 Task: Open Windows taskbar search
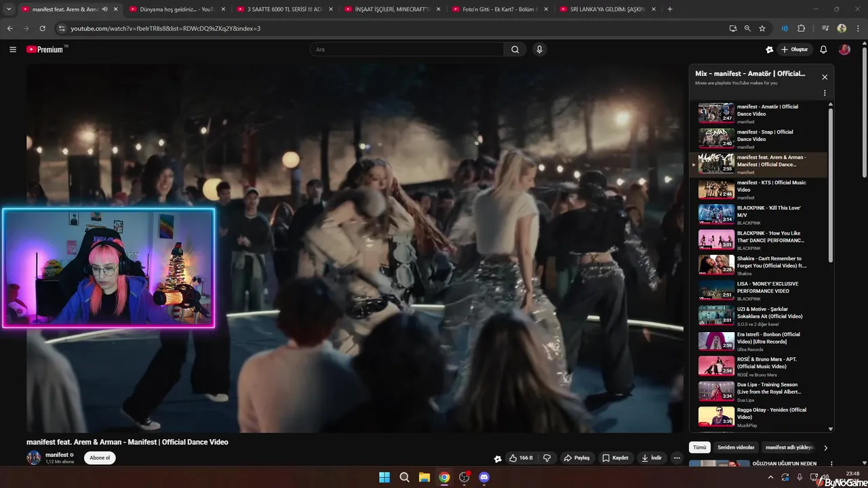tap(404, 477)
